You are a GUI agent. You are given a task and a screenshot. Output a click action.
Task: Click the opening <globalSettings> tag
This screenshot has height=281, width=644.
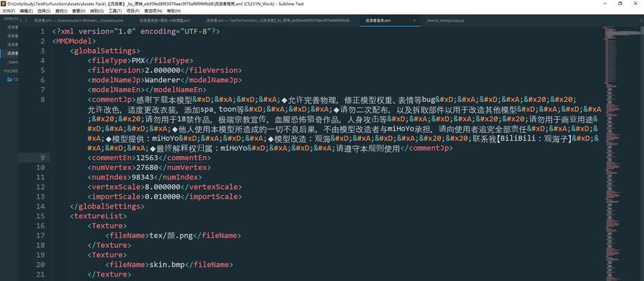[x=105, y=51]
